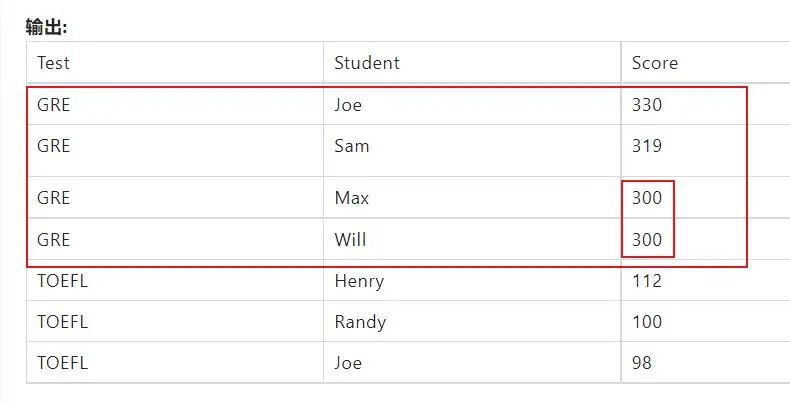Select the 输出 label above the table
This screenshot has height=403, width=790.
(46, 27)
